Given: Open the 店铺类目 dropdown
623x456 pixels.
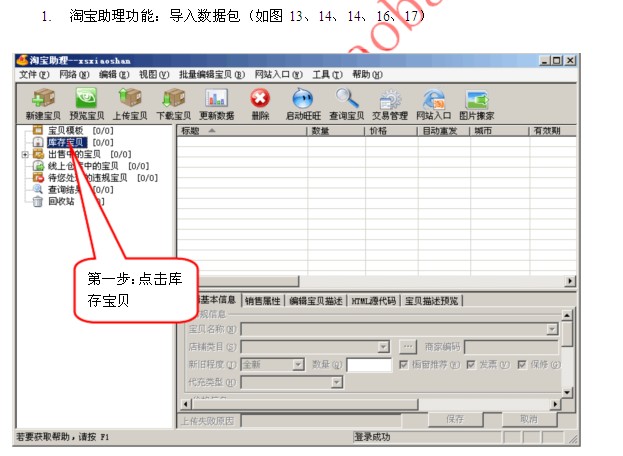Looking at the screenshot, I should click(383, 347).
